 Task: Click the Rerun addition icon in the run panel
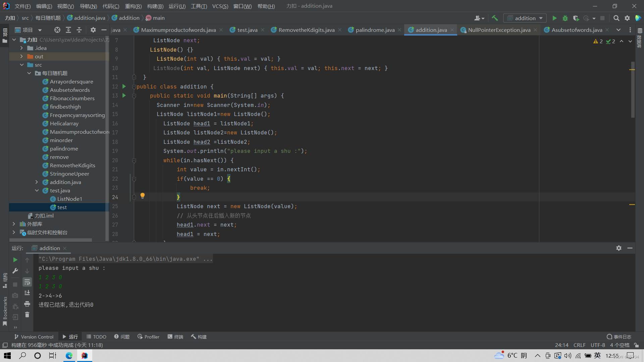(15, 260)
